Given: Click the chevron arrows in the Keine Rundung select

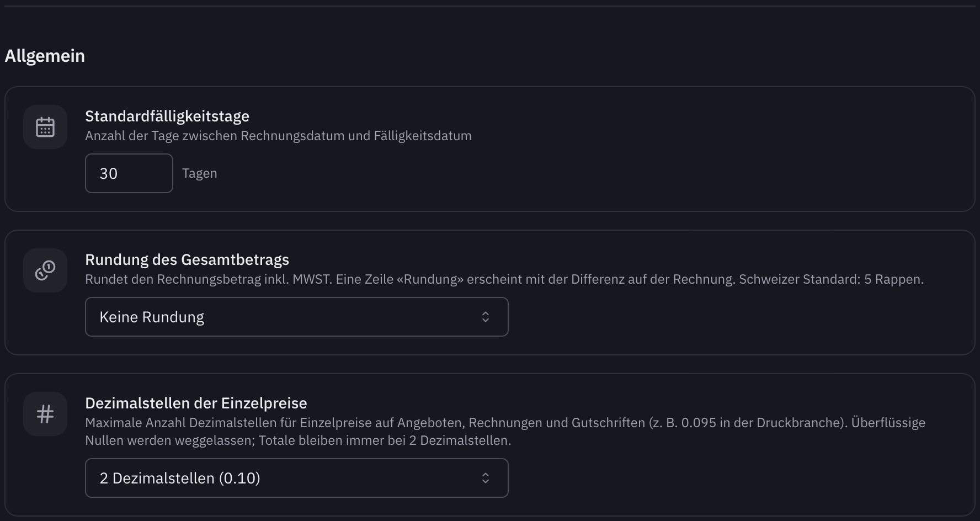Looking at the screenshot, I should pos(486,317).
